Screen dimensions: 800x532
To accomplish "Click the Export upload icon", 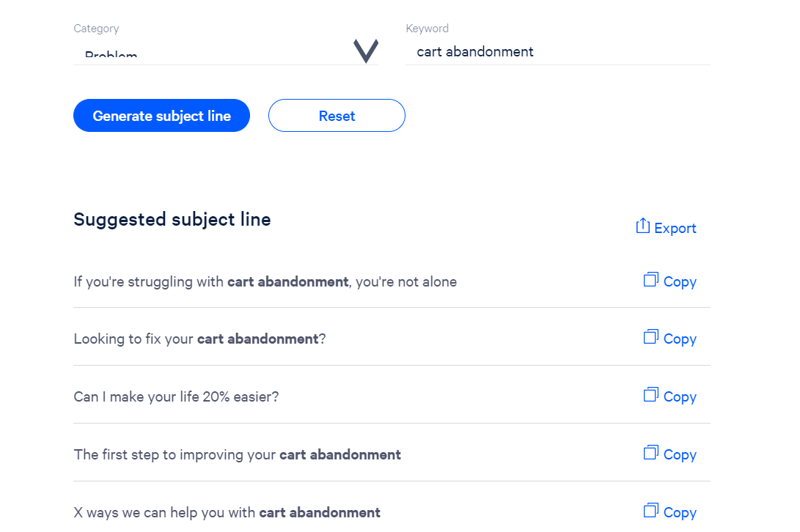I will [x=643, y=226].
